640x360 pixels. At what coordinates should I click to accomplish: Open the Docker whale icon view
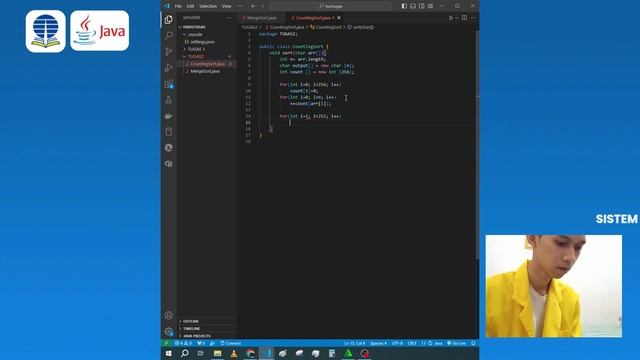pos(169,116)
